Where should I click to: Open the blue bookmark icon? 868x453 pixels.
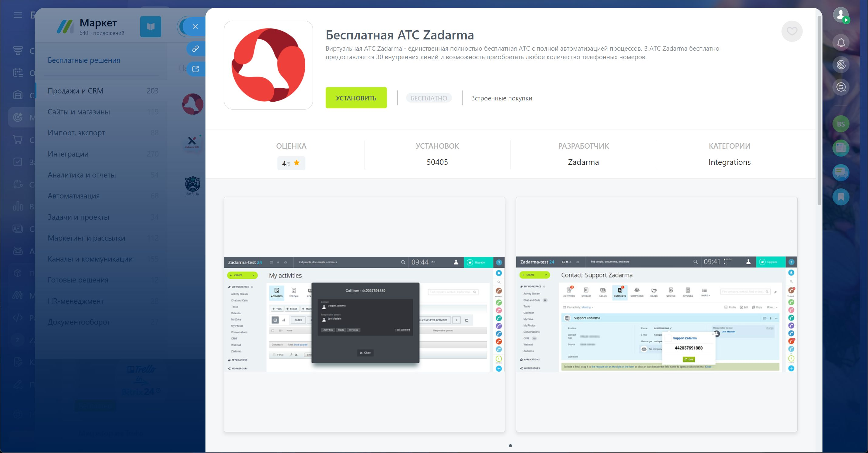pos(841,197)
